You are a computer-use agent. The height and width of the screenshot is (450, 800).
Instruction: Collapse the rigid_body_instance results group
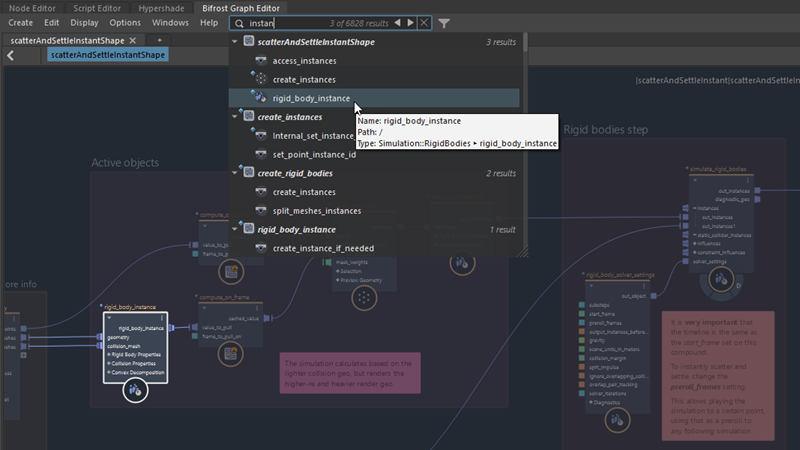(x=235, y=230)
